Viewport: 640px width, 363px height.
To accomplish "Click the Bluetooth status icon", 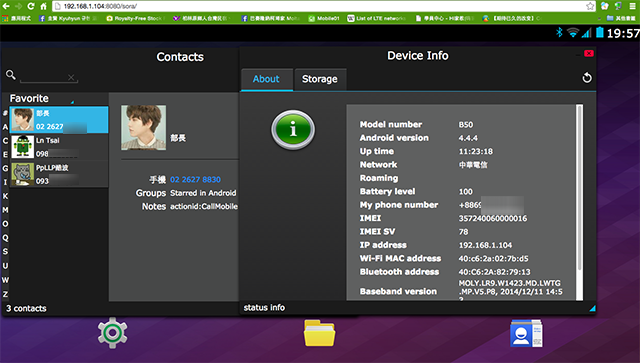I will tap(559, 32).
